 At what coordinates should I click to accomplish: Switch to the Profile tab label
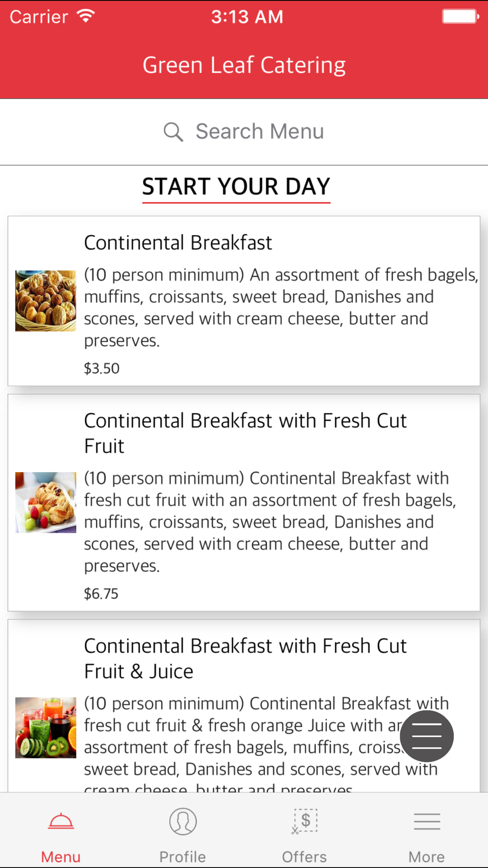click(x=183, y=857)
